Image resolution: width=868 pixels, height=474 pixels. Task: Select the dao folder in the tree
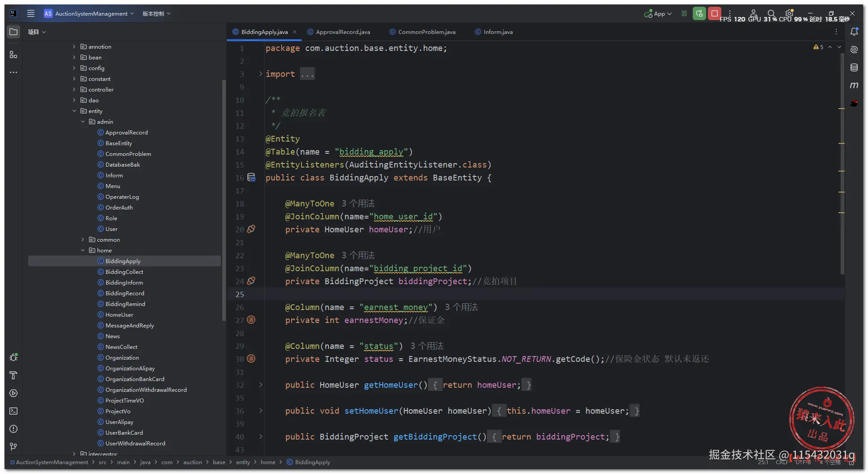(93, 100)
